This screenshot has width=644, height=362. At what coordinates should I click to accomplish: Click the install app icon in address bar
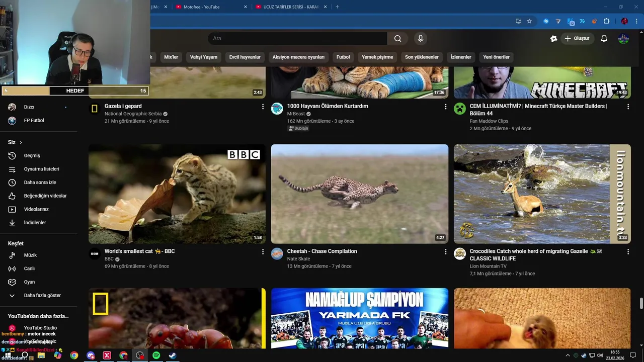pos(518,21)
